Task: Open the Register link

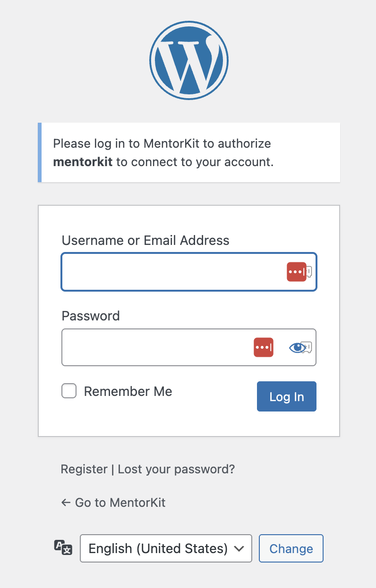Action: tap(84, 469)
